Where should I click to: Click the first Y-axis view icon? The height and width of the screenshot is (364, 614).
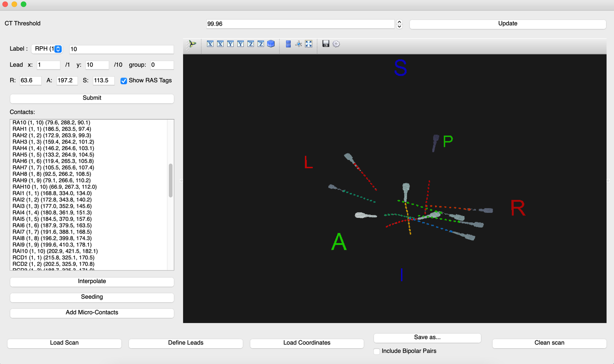coord(230,44)
